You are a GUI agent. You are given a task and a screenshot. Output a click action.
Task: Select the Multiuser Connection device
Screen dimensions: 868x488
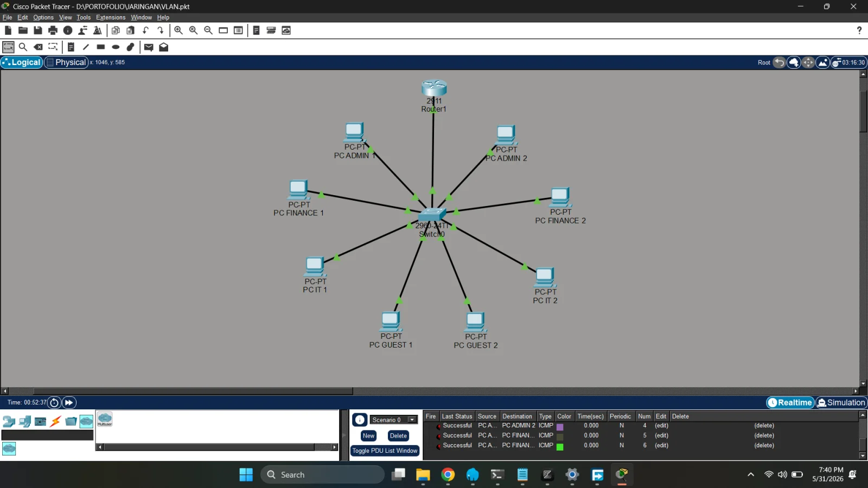[x=105, y=419]
